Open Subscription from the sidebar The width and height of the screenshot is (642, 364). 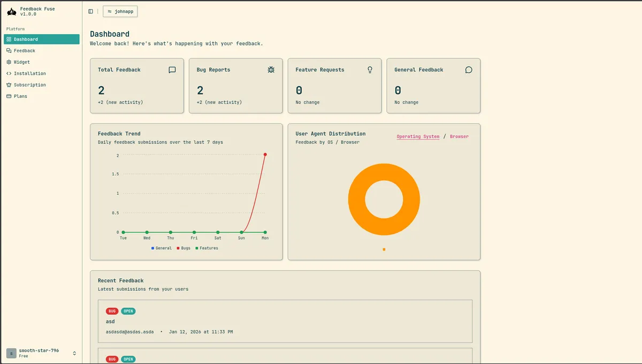(x=29, y=85)
